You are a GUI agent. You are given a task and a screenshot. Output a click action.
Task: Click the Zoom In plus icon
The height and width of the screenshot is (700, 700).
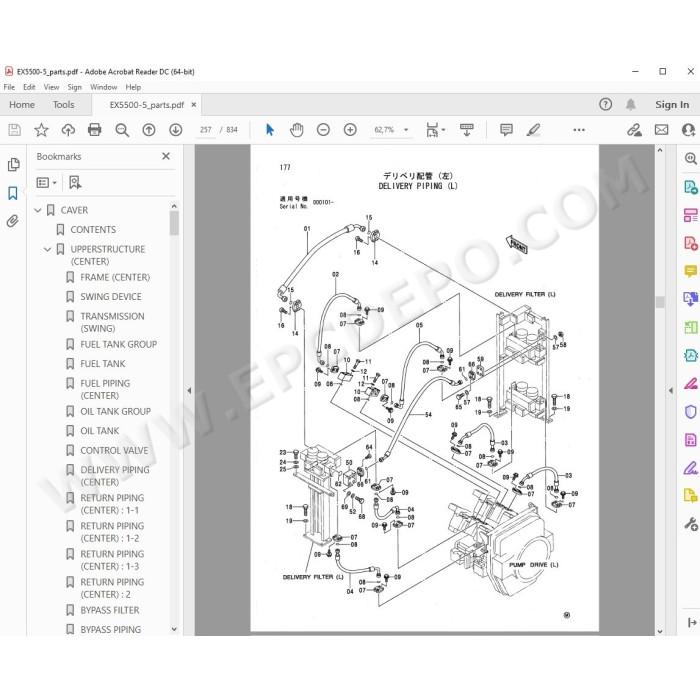pyautogui.click(x=350, y=130)
